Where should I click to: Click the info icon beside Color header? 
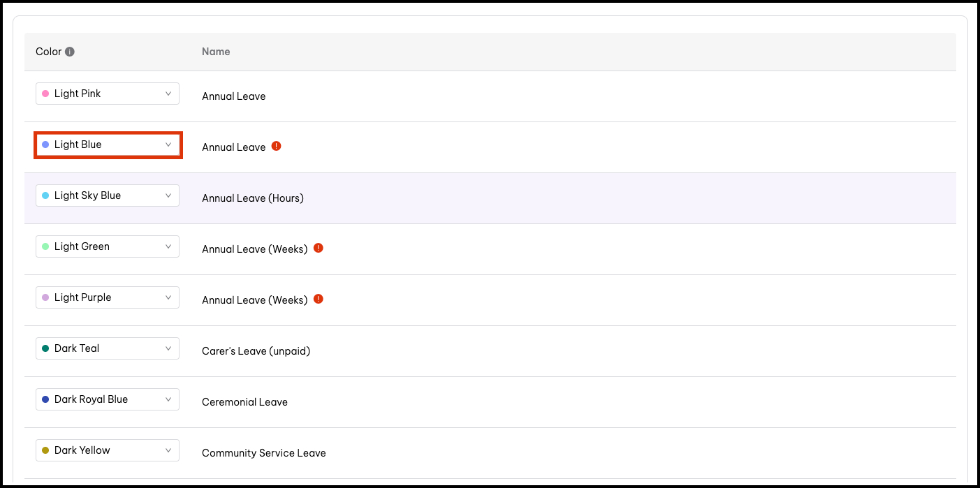tap(70, 52)
